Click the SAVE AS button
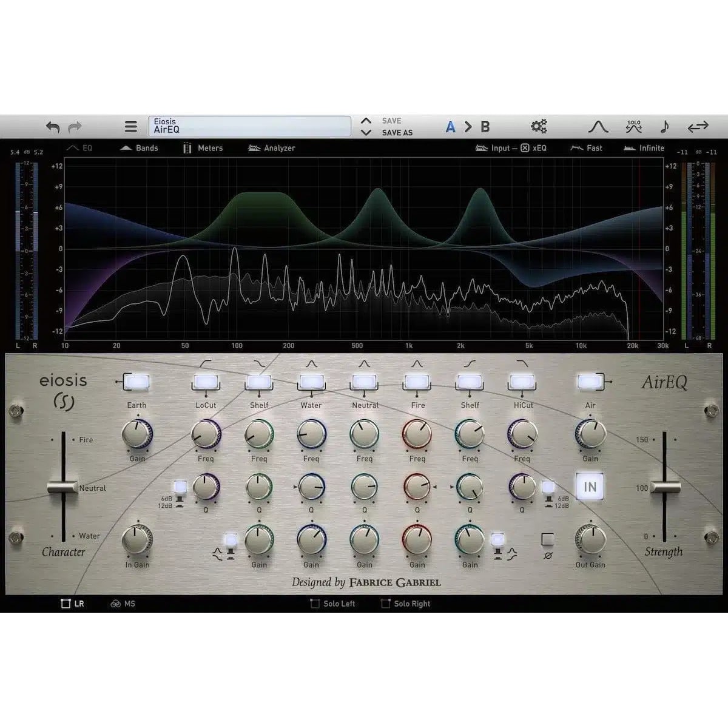 (x=397, y=132)
